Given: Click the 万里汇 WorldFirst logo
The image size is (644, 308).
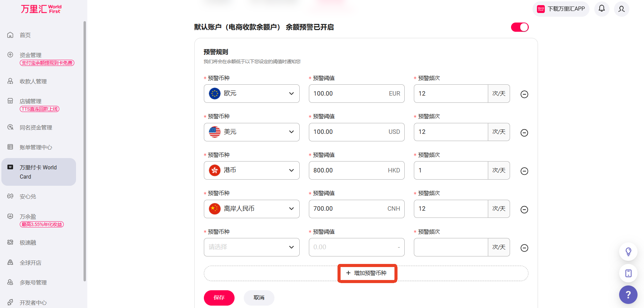Looking at the screenshot, I should [41, 9].
